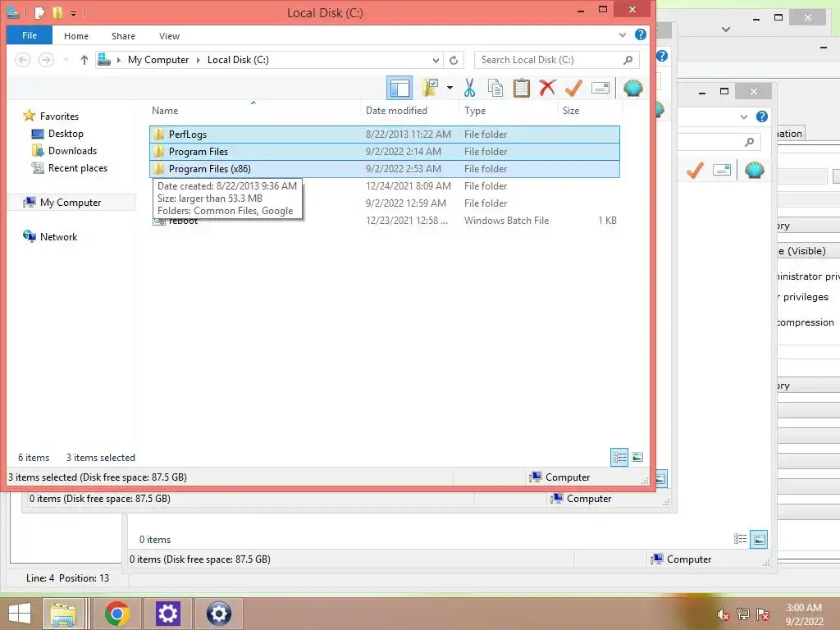Screen dimensions: 840x630
Task: Click the red X Delete icon in Local Disk toolbar
Action: click(547, 87)
